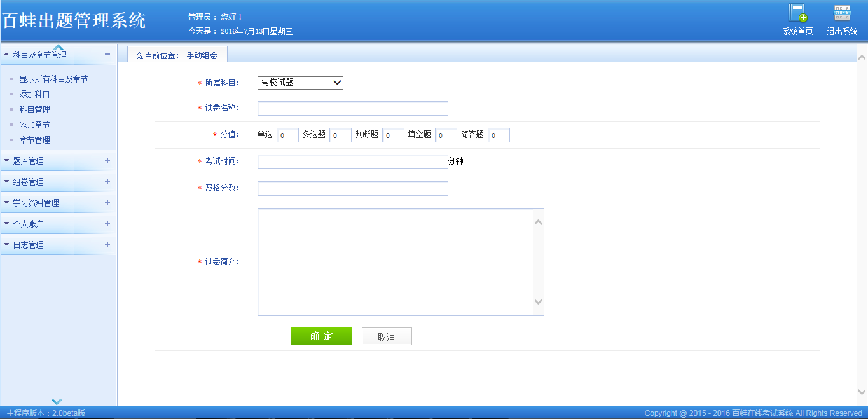Image resolution: width=868 pixels, height=419 pixels.
Task: Select the 手动组卷 tab
Action: click(177, 55)
